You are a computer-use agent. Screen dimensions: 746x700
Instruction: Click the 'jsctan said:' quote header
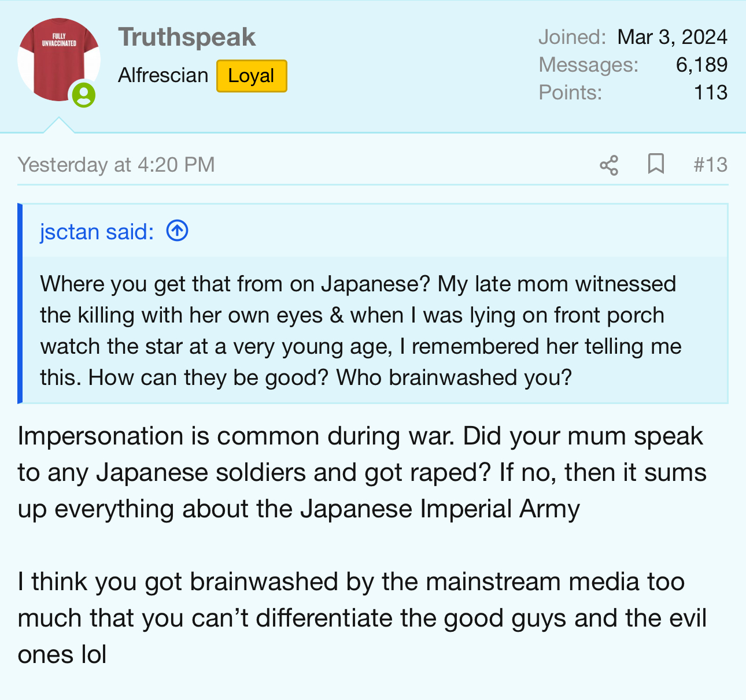coord(97,232)
